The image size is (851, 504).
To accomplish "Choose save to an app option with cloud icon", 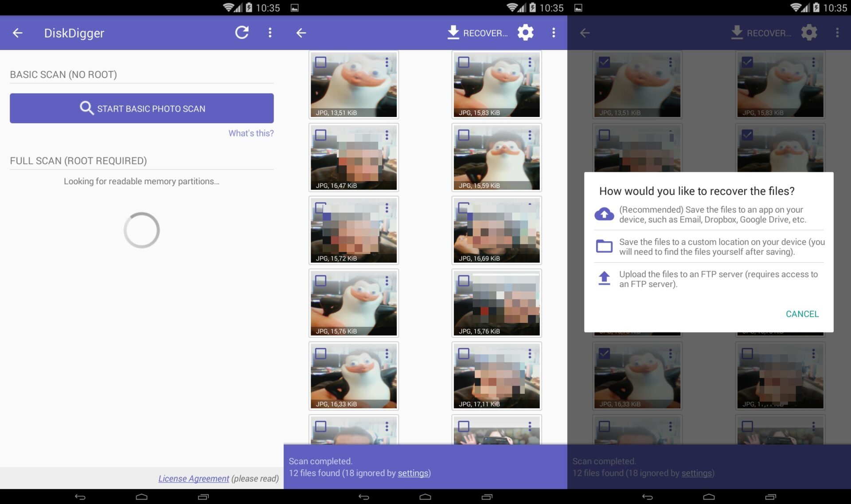I will (x=709, y=214).
